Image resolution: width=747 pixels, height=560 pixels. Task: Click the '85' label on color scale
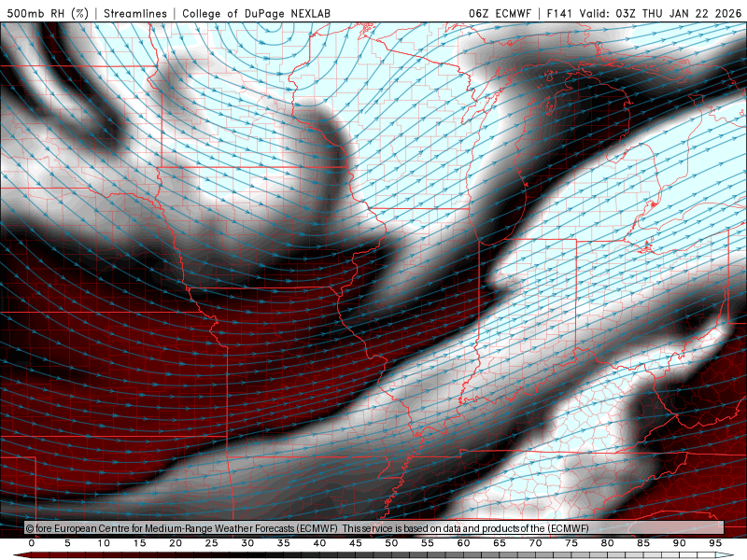(x=643, y=543)
